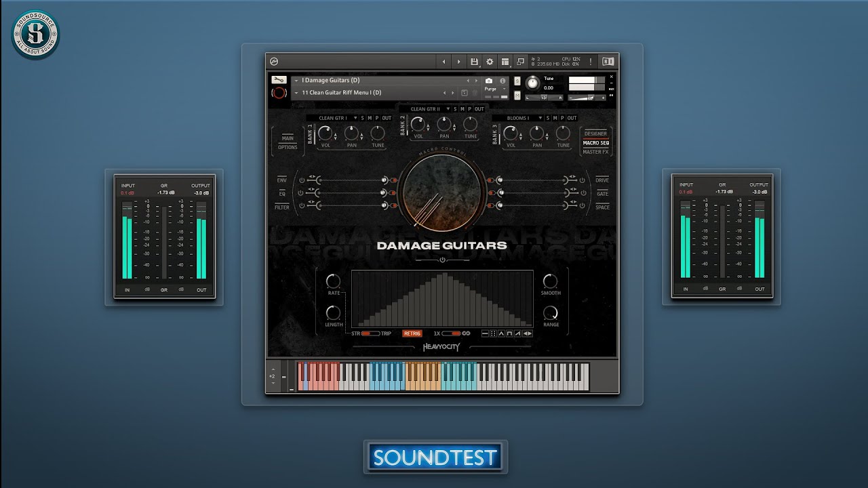
Task: Open Bank 1 OUT routing menu
Action: (x=387, y=118)
